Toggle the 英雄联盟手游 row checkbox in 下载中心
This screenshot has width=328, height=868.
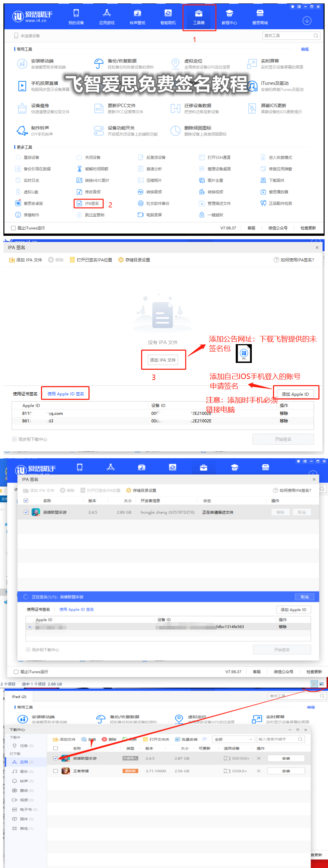click(56, 758)
